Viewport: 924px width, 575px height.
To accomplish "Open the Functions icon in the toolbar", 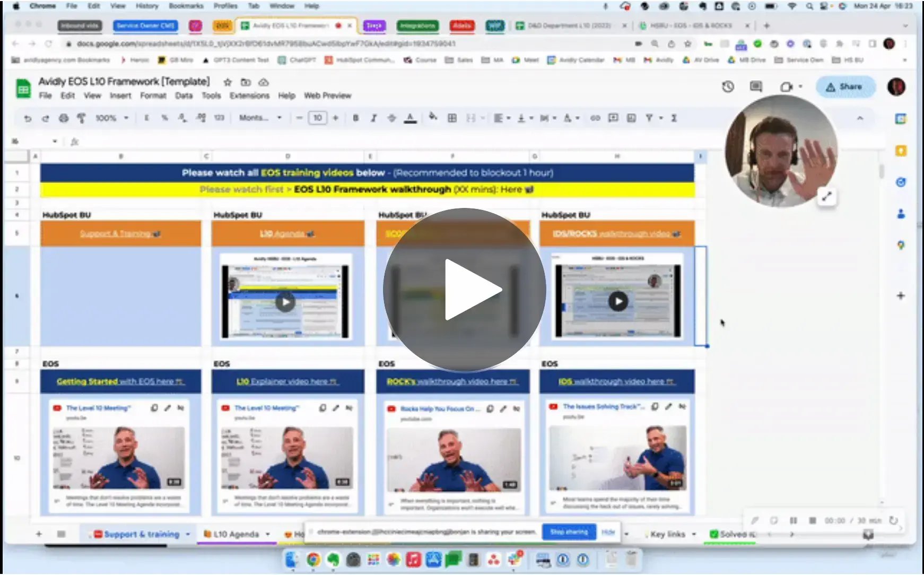I will click(674, 118).
